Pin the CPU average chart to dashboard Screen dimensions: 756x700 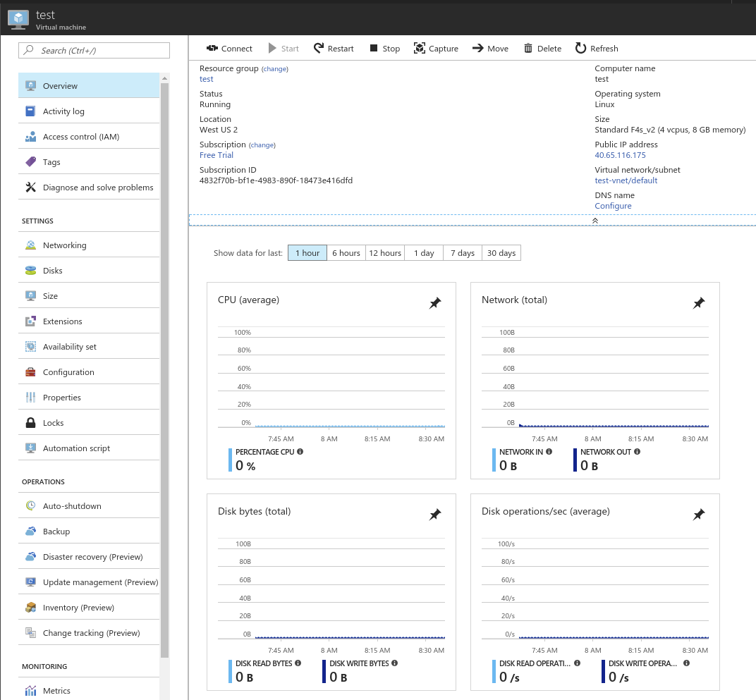point(435,302)
